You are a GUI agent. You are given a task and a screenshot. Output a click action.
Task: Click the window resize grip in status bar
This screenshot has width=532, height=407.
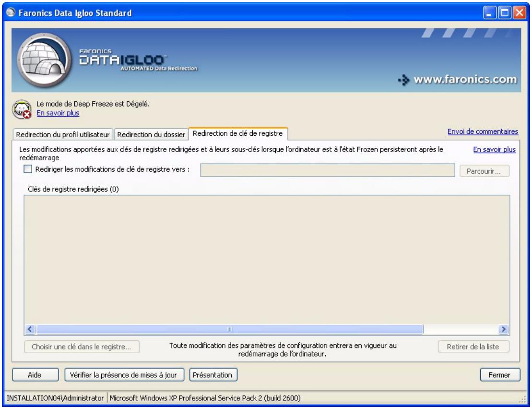pyautogui.click(x=522, y=399)
